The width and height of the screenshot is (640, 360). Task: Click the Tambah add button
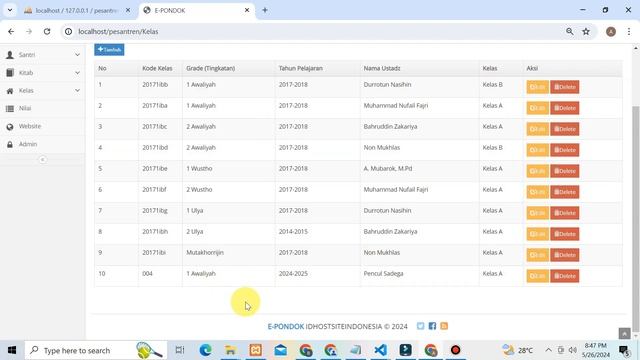point(109,50)
